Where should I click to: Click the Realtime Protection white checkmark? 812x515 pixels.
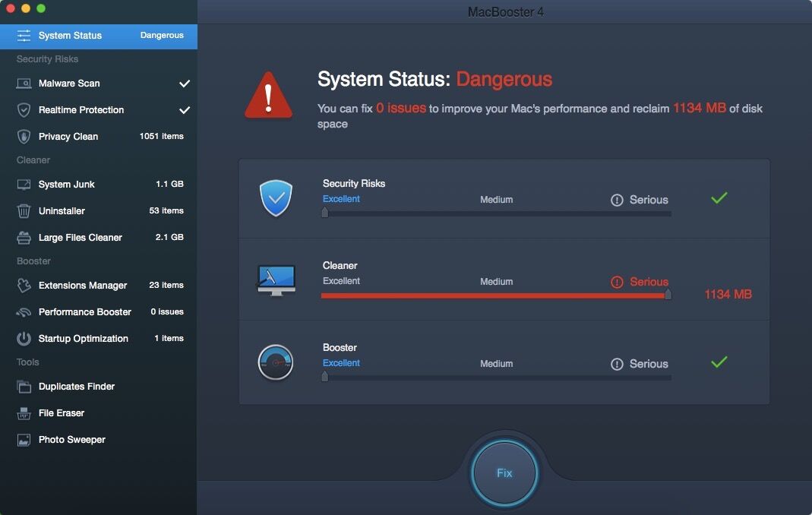point(185,110)
